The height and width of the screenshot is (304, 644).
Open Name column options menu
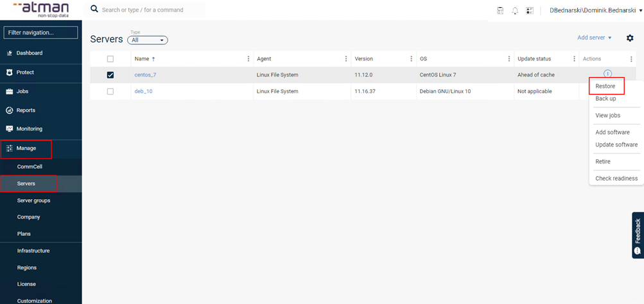click(x=248, y=59)
